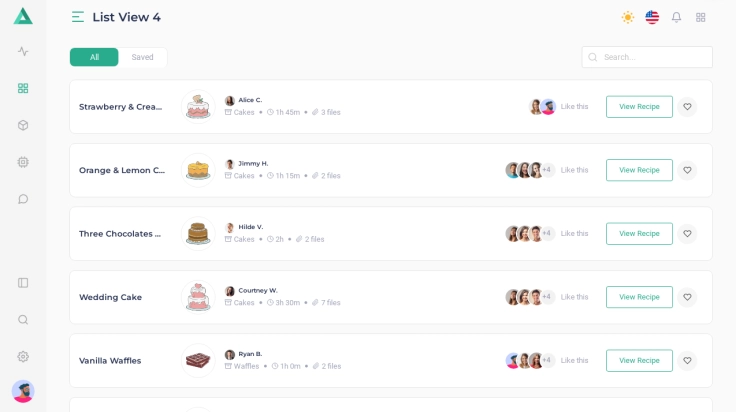Open the apps grid icon in header
Screen dimensions: 736x412
701,17
